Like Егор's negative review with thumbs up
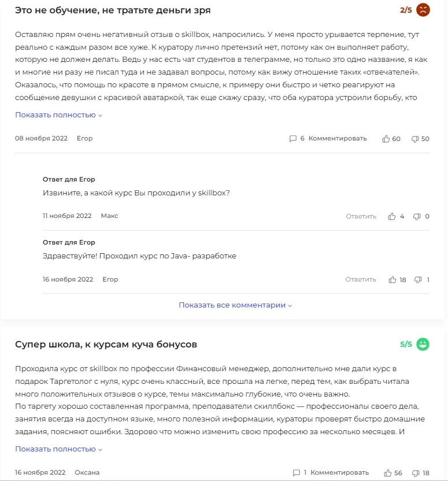This screenshot has height=481, width=448. point(386,139)
